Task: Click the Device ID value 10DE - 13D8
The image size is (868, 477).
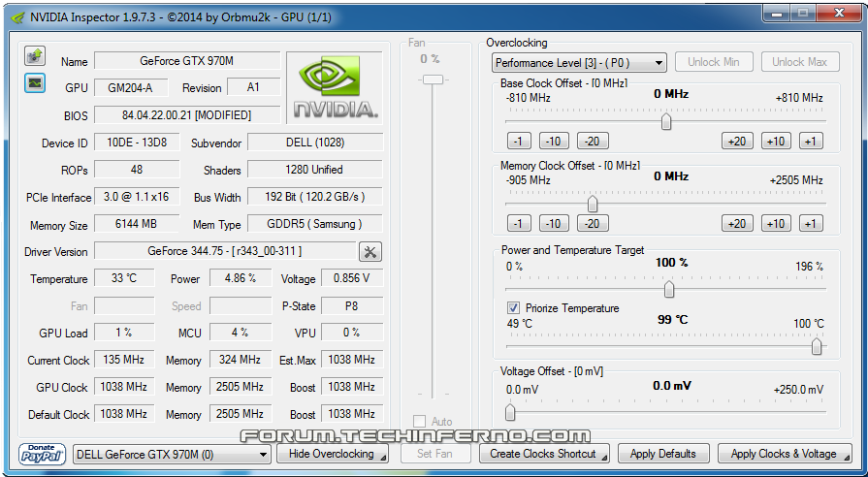Action: [137, 143]
